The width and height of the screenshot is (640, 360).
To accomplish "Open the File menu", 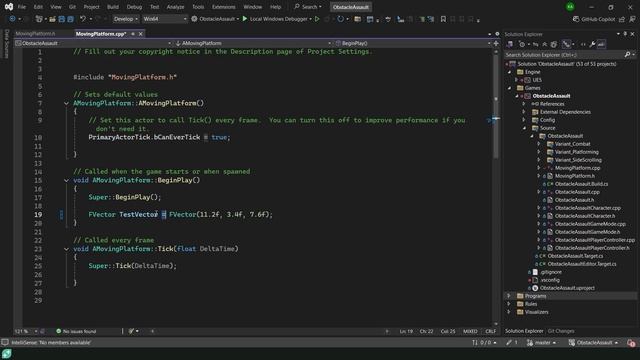I will [22, 7].
